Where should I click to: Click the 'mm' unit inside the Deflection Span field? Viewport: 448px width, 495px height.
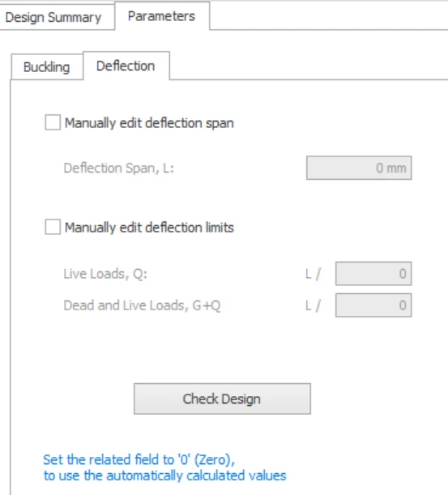(396, 169)
